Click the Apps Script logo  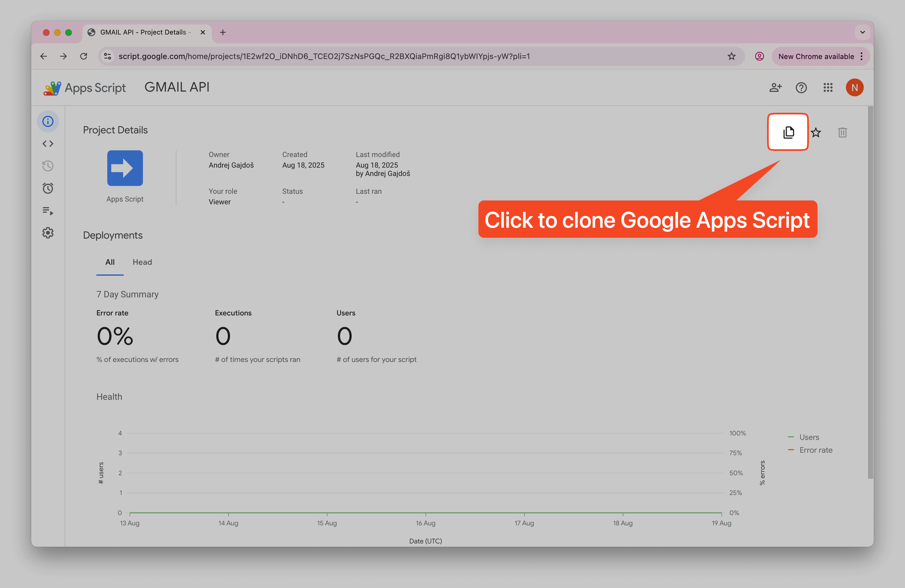[84, 88]
